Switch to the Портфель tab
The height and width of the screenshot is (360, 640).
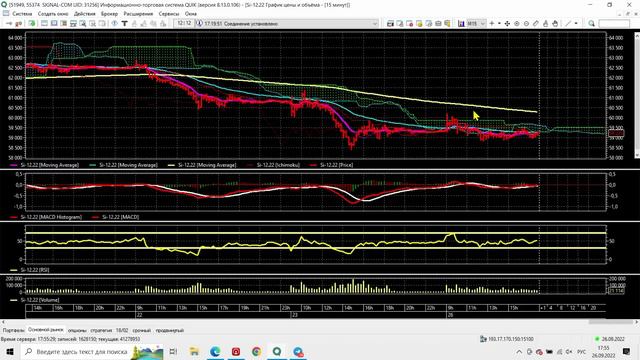13,330
